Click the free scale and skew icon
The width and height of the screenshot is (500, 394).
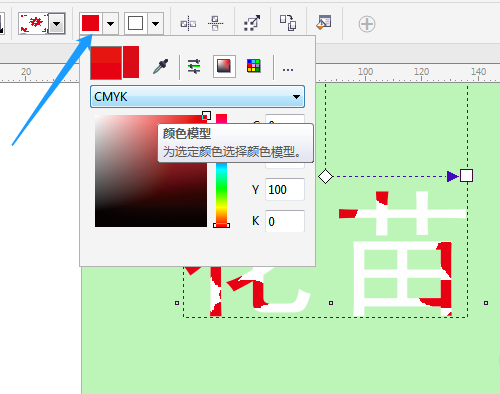click(252, 23)
